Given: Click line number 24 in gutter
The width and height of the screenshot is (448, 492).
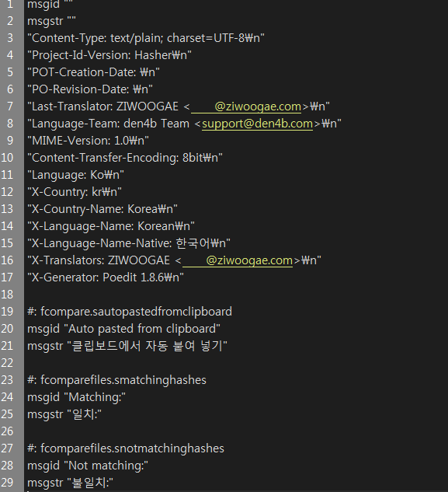Looking at the screenshot, I should point(8,397).
